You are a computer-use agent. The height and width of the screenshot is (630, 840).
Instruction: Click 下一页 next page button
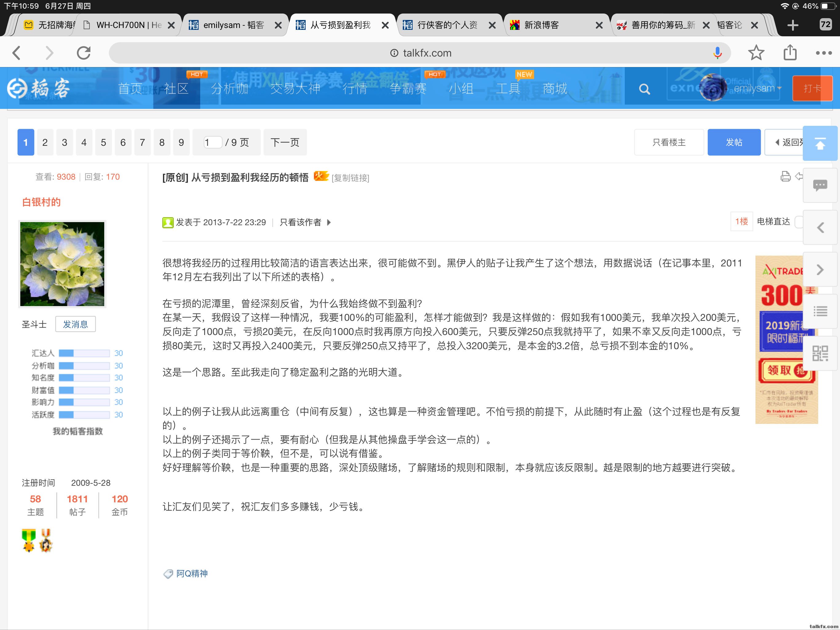(x=285, y=142)
